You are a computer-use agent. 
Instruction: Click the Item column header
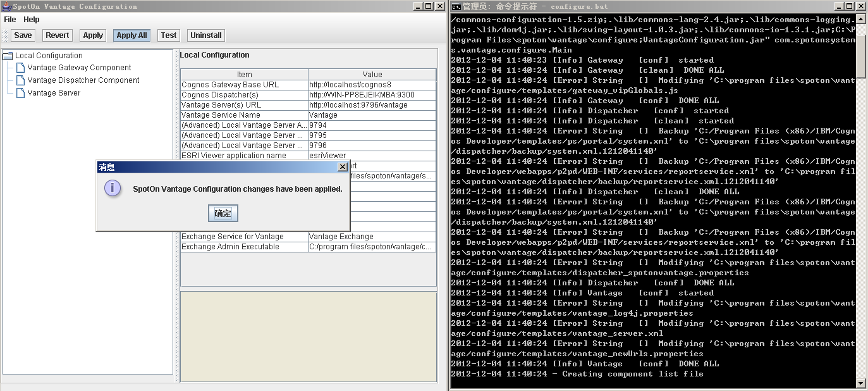pyautogui.click(x=244, y=74)
